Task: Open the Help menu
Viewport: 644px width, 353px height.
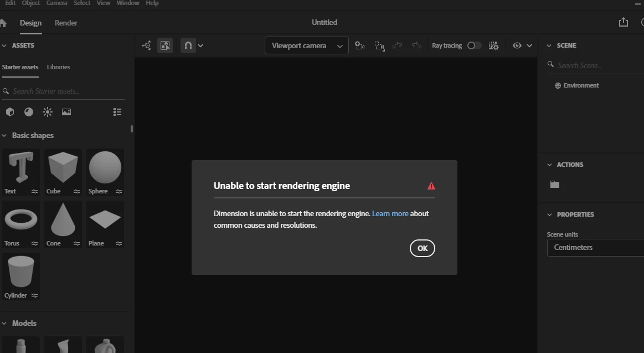Action: (x=152, y=3)
